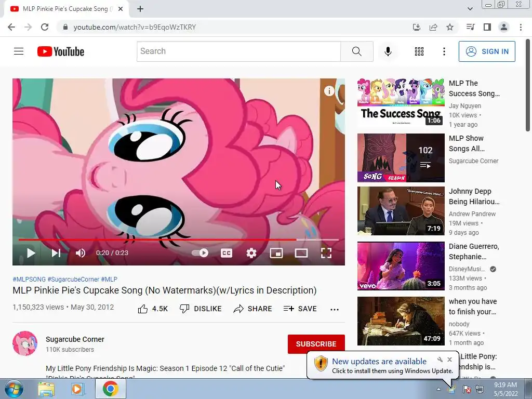Toggle closed captions CC
532x399 pixels.
[227, 253]
